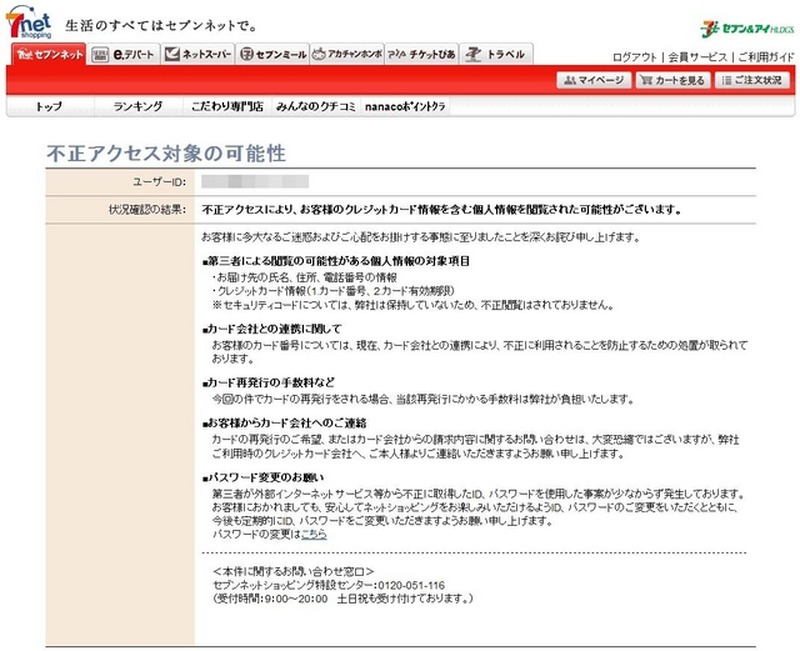
Task: Open the 会員サービス link
Action: coord(697,57)
